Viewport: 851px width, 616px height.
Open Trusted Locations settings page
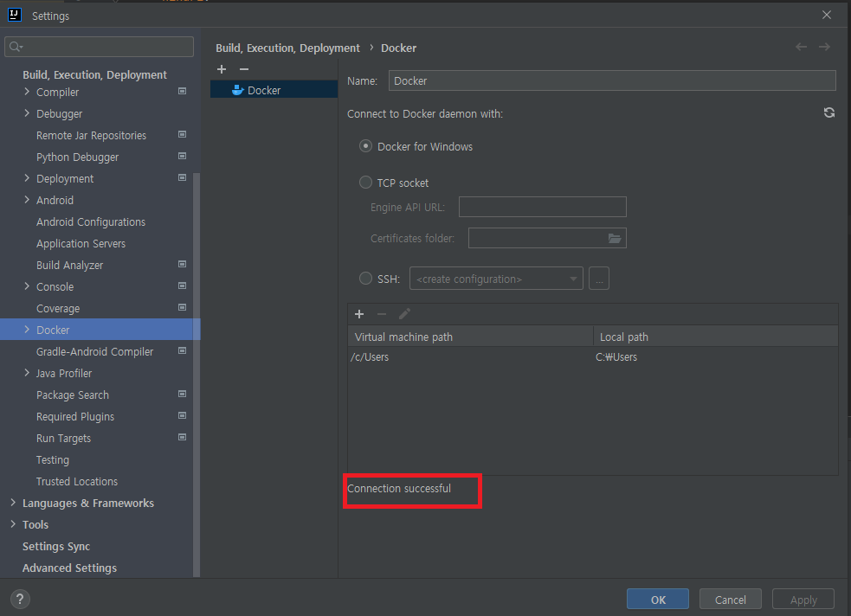[77, 482]
